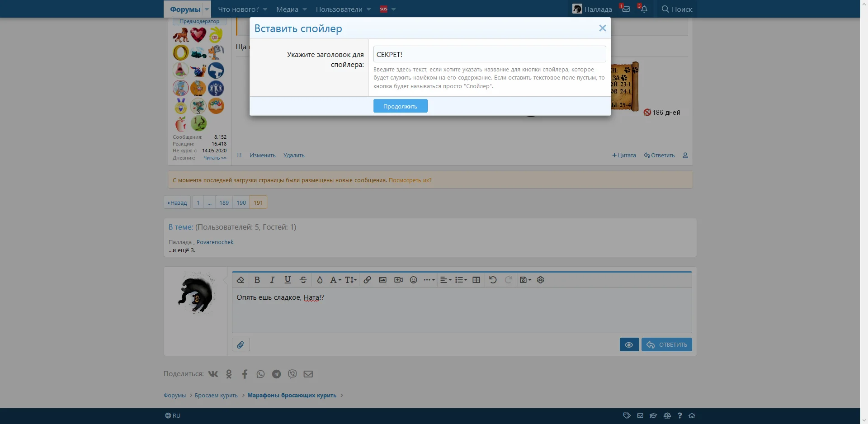The height and width of the screenshot is (424, 868).
Task: Open the Форумы tab
Action: 185,9
